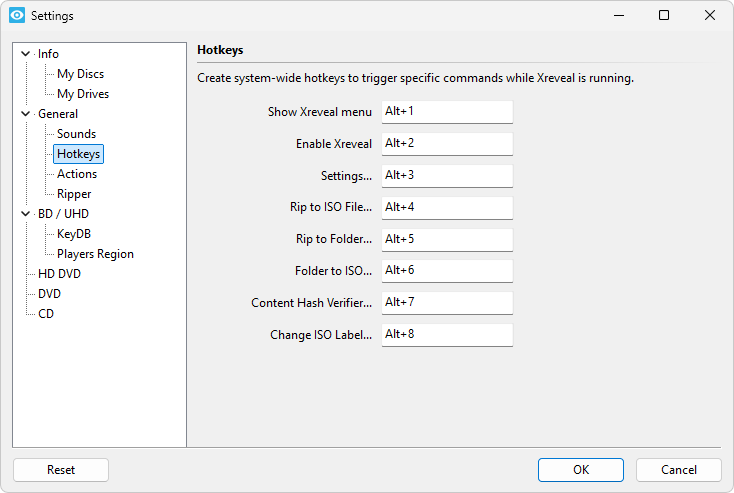Select My Drives tree item
Screen dimensions: 734x493
(83, 94)
